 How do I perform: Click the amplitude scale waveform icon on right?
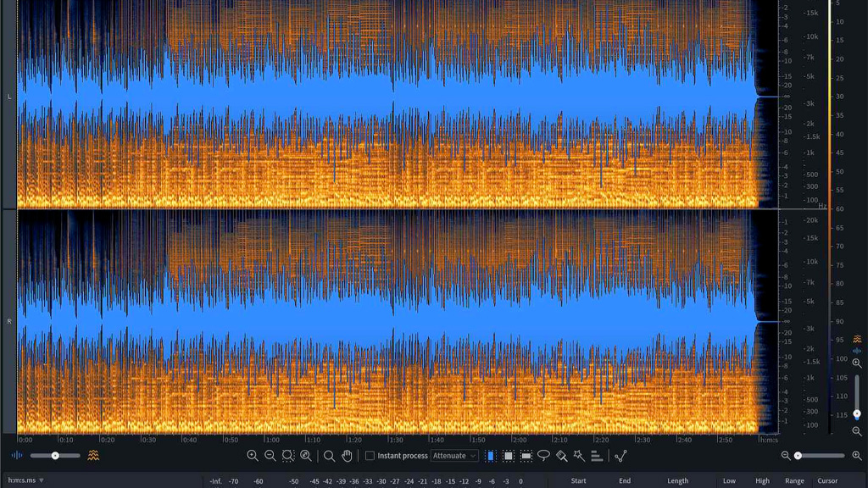coord(857,350)
